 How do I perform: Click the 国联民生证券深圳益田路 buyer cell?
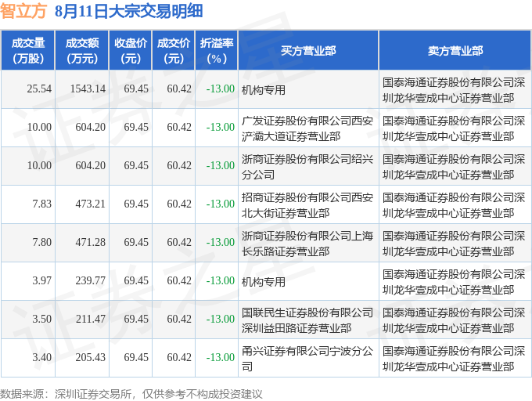click(307, 320)
